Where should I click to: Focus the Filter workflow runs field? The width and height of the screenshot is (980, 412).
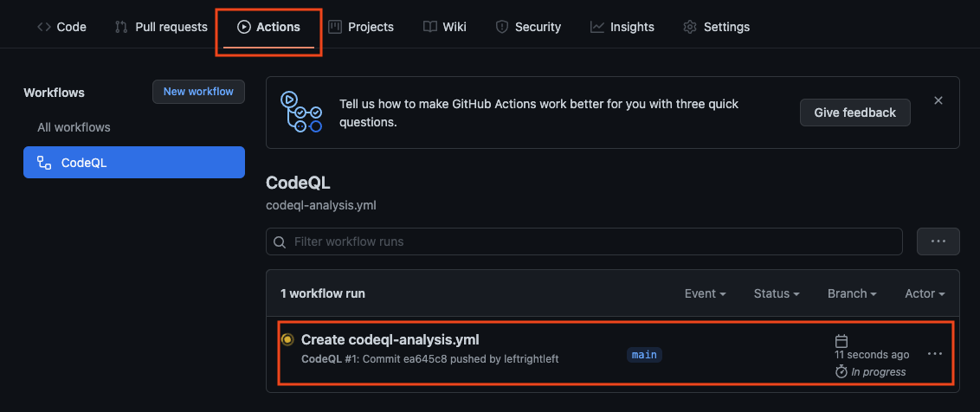(x=583, y=241)
